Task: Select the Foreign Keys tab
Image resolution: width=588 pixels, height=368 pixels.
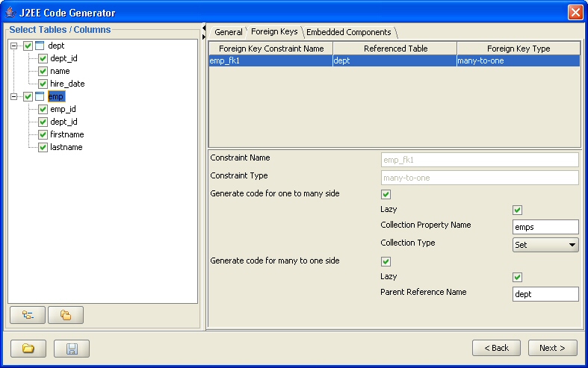Action: click(x=274, y=31)
